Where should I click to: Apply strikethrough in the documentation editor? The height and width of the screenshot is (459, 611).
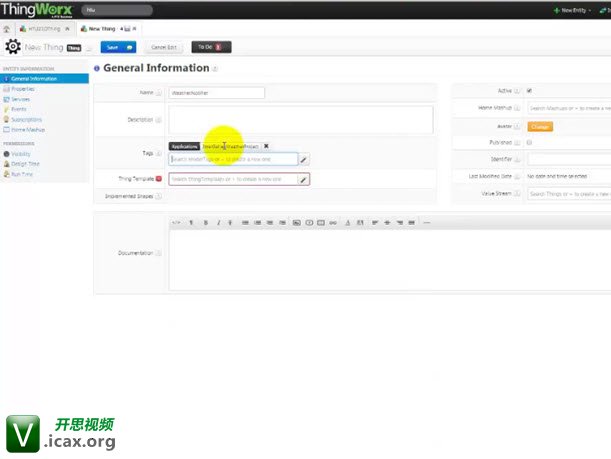230,223
